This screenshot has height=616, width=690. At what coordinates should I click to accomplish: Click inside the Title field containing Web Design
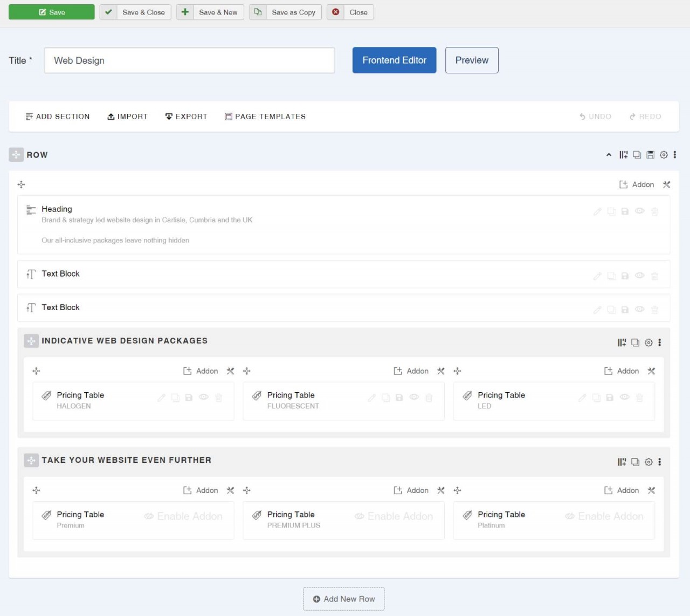[189, 60]
